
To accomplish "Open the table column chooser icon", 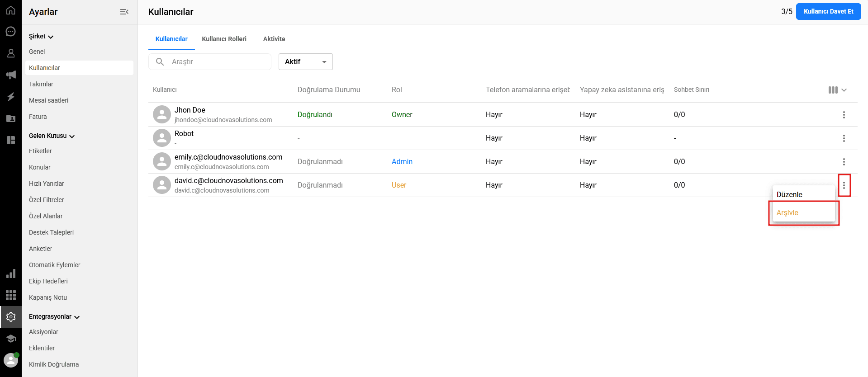I will (x=837, y=90).
